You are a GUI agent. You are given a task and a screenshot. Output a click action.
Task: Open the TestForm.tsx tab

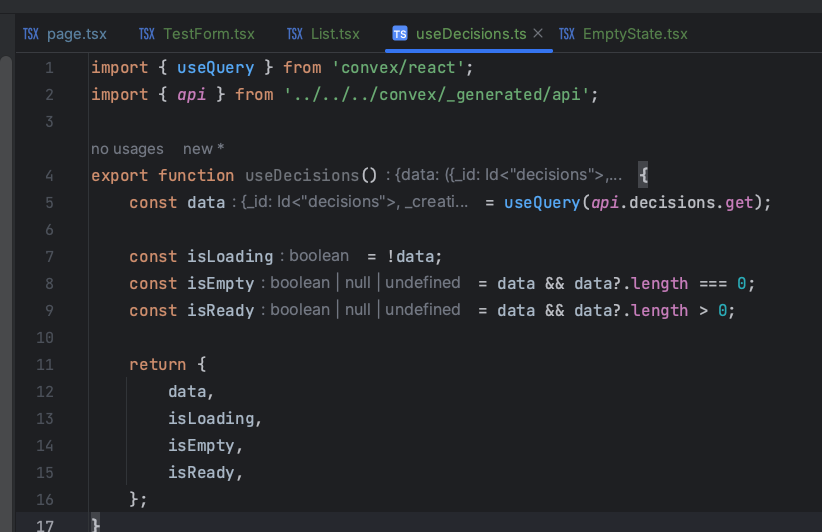[x=197, y=34]
